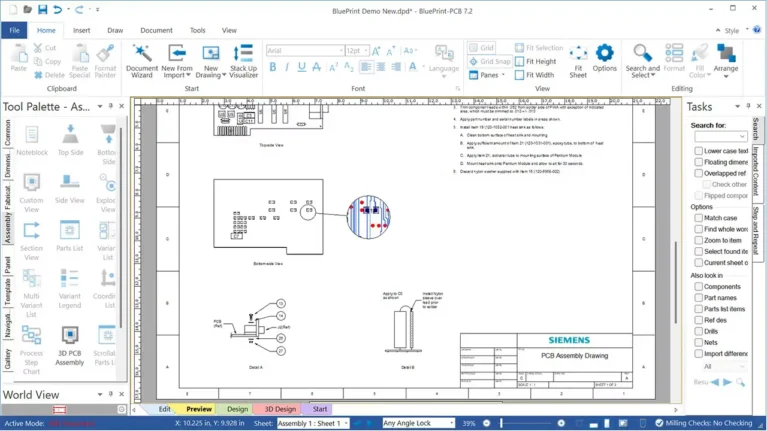Open the Sheet selector dropdown
The height and width of the screenshot is (431, 767).
[x=346, y=423]
